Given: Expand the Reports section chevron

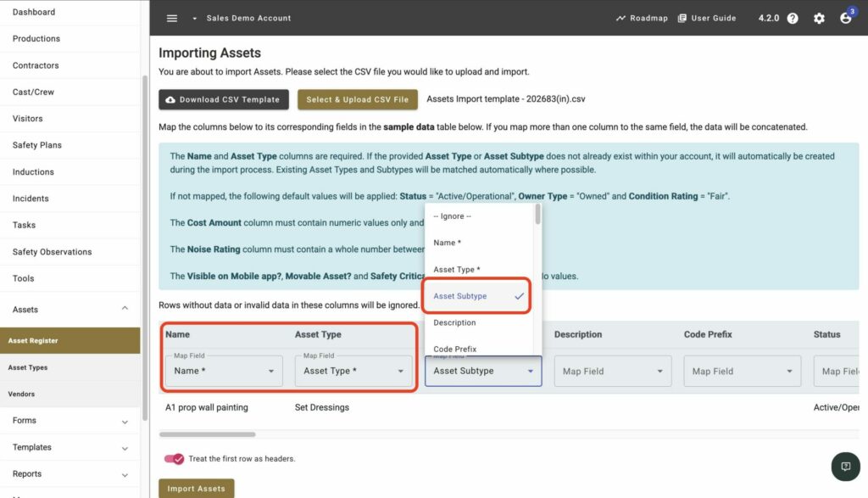Looking at the screenshot, I should 125,475.
